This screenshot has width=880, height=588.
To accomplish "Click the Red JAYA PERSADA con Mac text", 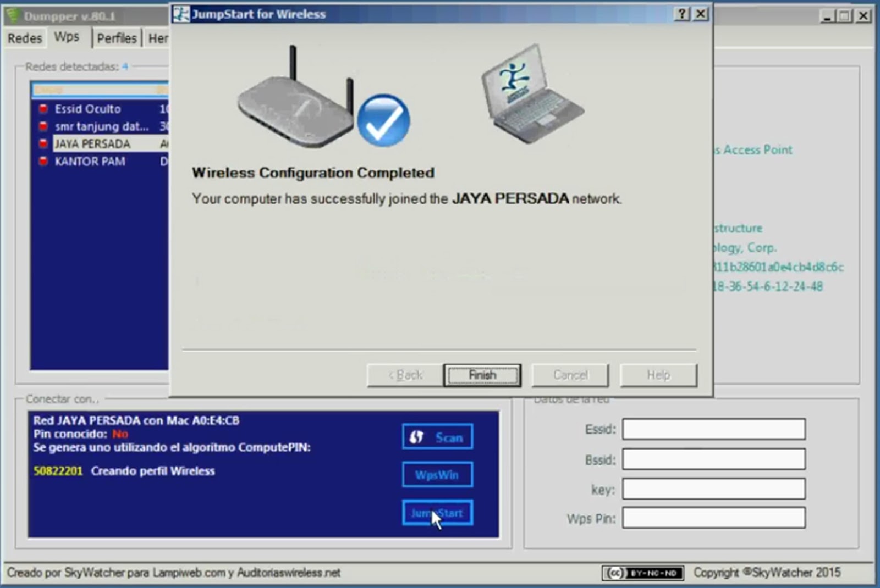I will coord(136,420).
